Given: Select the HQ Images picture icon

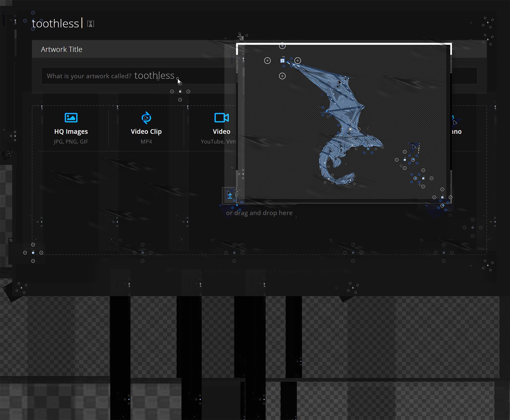Looking at the screenshot, I should [x=71, y=118].
